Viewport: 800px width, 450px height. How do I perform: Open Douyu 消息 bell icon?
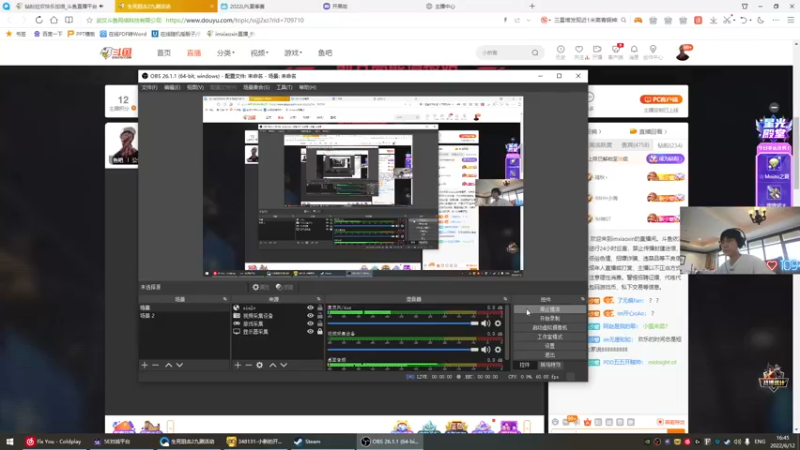634,52
